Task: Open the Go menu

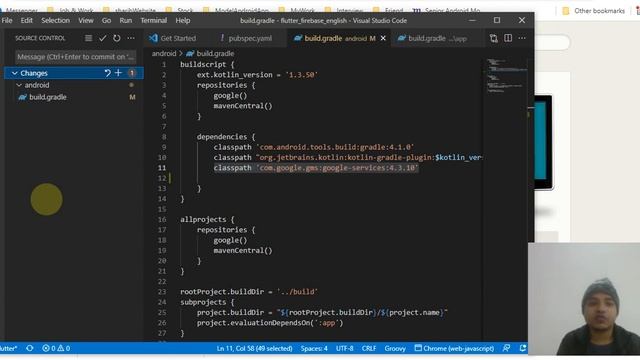Action: [x=106, y=20]
